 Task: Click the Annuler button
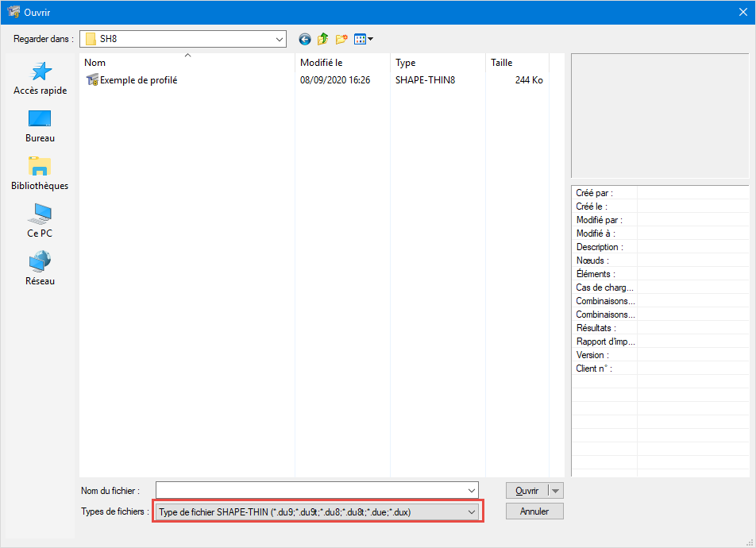pos(534,511)
